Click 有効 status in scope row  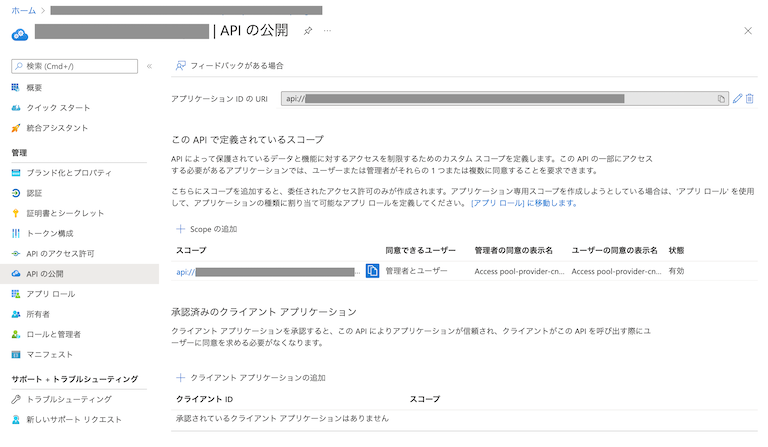[676, 271]
